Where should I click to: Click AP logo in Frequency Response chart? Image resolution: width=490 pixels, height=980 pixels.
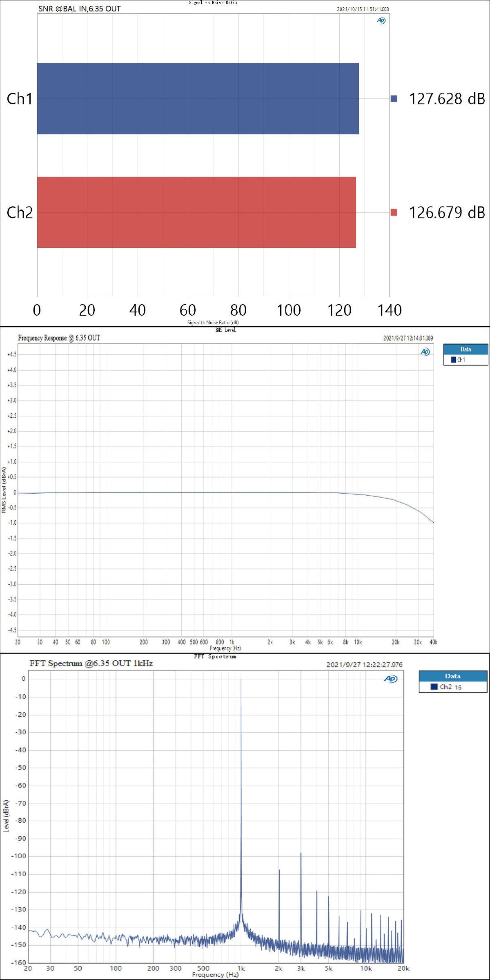coord(425,352)
